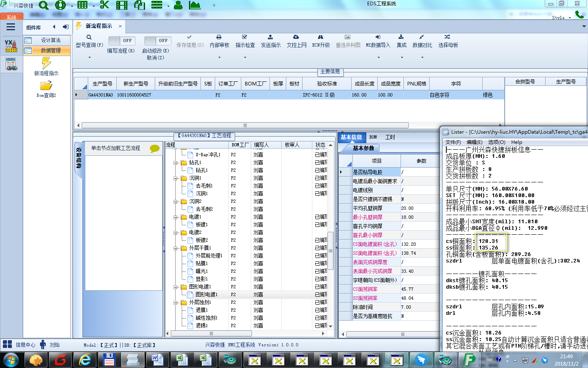Click the 型号查询(F) search button

(x=89, y=41)
